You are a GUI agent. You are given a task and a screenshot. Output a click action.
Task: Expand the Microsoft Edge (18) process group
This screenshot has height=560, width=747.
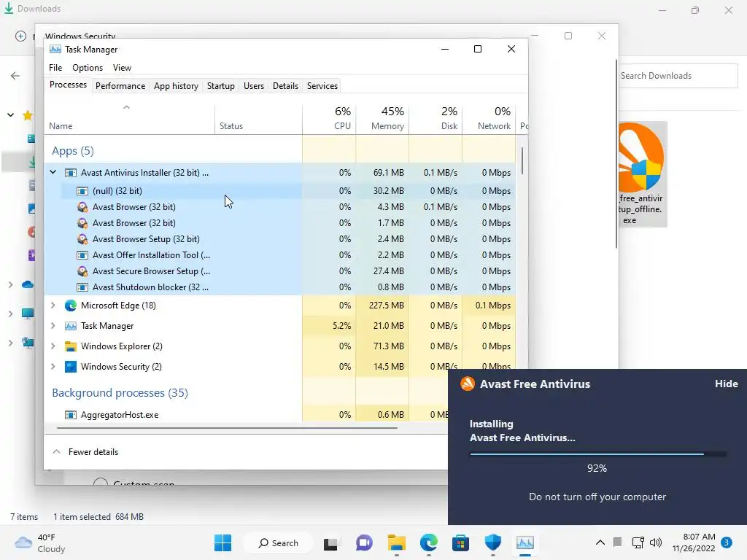pos(53,306)
